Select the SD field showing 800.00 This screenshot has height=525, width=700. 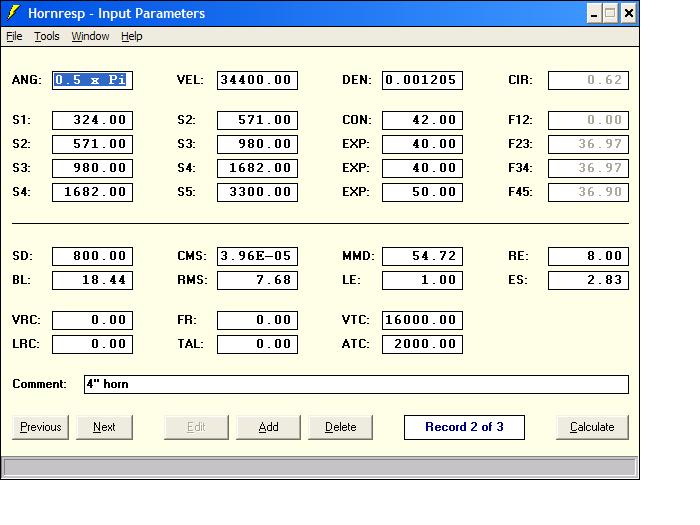[92, 256]
